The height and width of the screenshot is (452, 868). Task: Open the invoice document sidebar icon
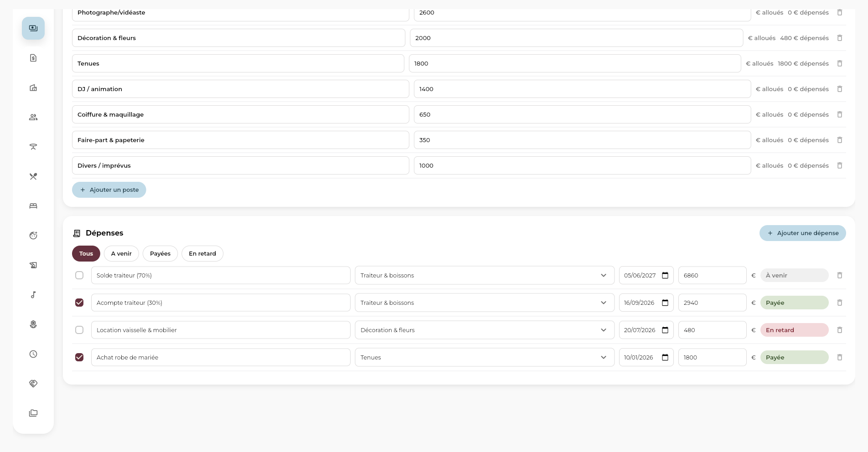[x=33, y=58]
